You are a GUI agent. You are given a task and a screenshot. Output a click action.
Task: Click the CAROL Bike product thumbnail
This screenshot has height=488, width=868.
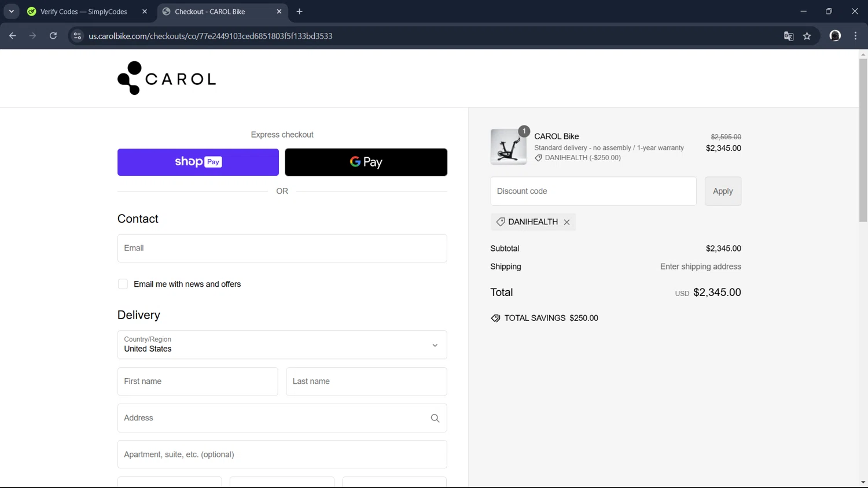pos(509,147)
